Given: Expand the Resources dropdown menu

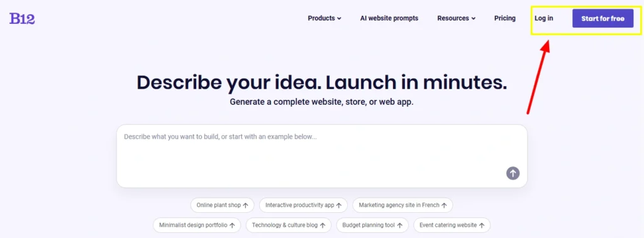Looking at the screenshot, I should (457, 18).
